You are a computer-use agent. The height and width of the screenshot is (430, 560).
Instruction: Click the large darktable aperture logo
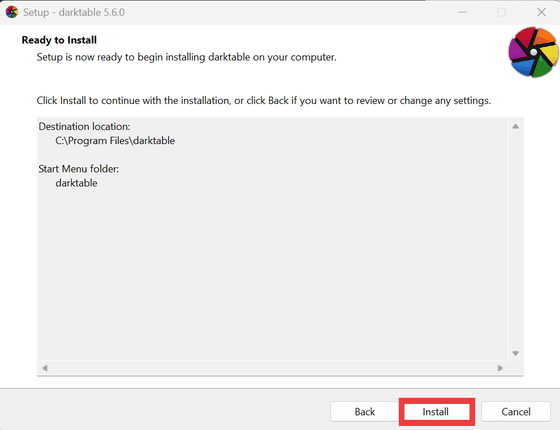(533, 52)
